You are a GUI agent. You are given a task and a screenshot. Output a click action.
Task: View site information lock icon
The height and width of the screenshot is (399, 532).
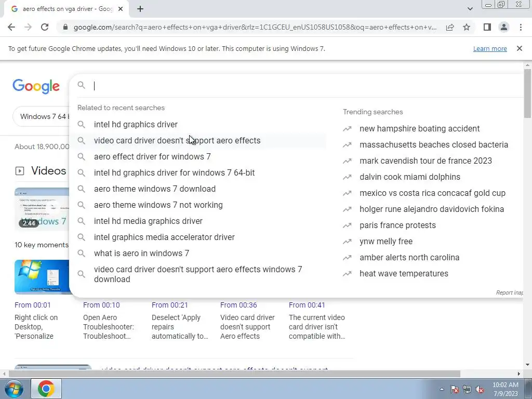click(x=65, y=27)
